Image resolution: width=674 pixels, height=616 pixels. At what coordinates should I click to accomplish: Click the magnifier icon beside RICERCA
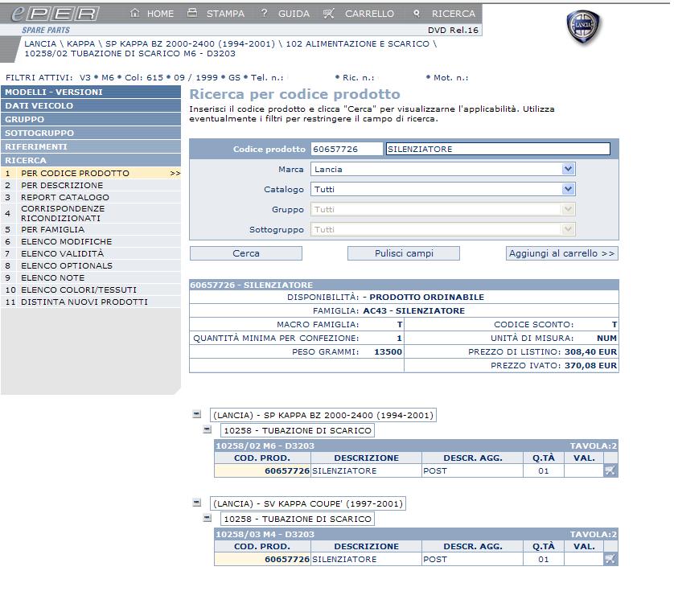click(416, 14)
